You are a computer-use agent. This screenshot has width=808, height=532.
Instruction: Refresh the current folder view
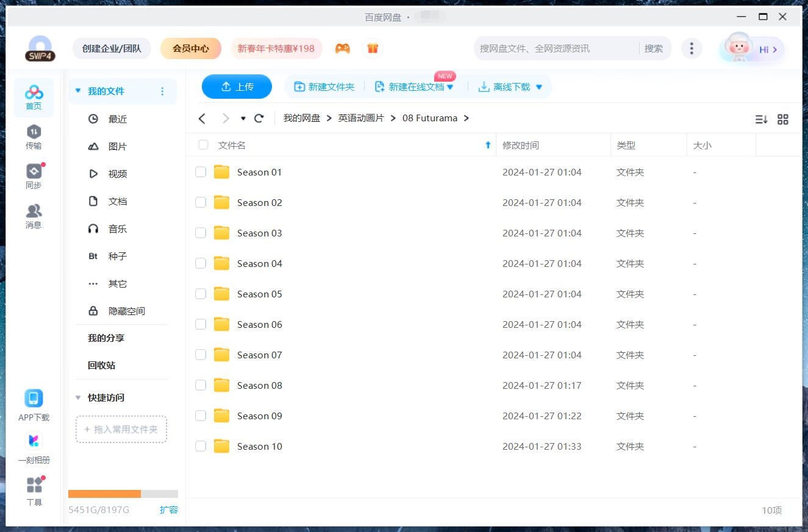click(x=259, y=118)
